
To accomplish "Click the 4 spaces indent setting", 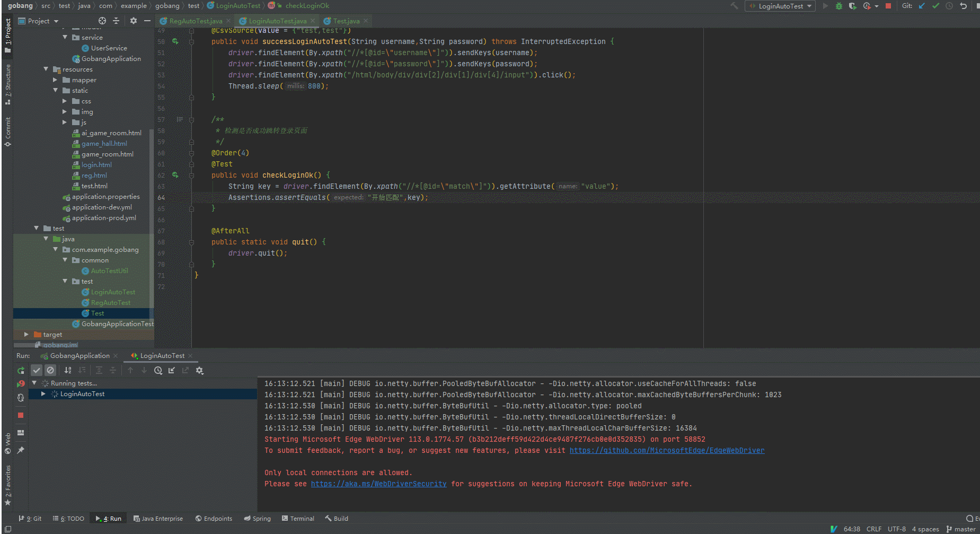I will [925, 529].
